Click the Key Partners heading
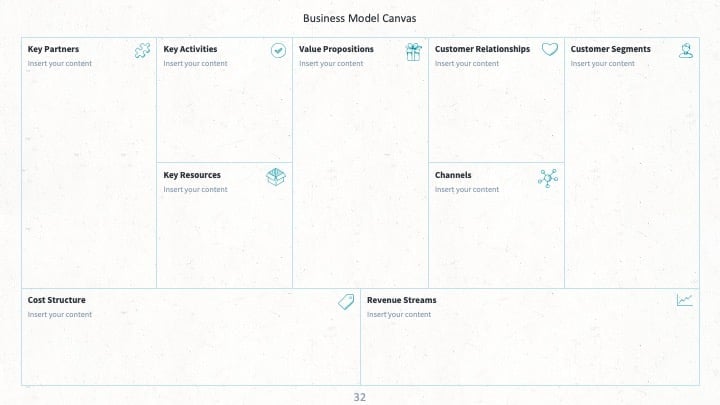 pos(53,49)
